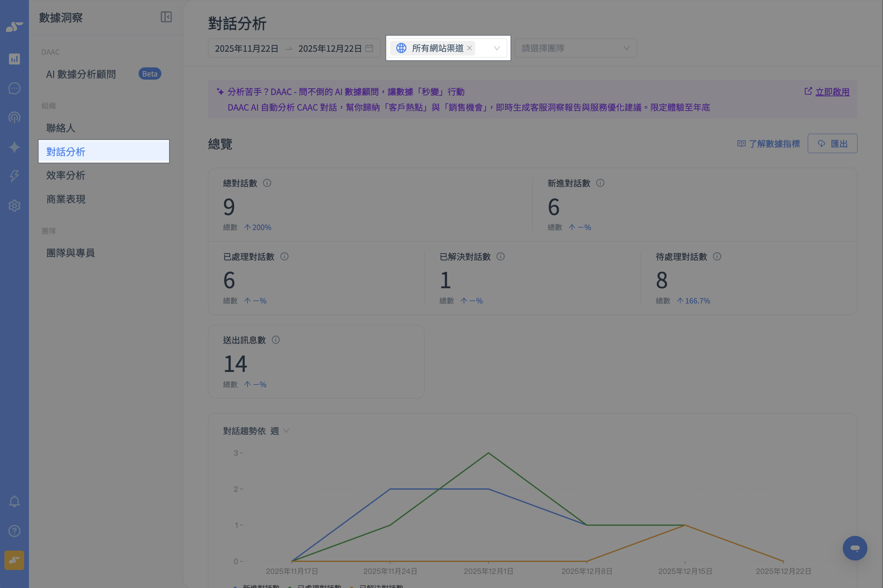This screenshot has height=588, width=883.
Task: Open the calendar icon in date range
Action: [x=369, y=48]
